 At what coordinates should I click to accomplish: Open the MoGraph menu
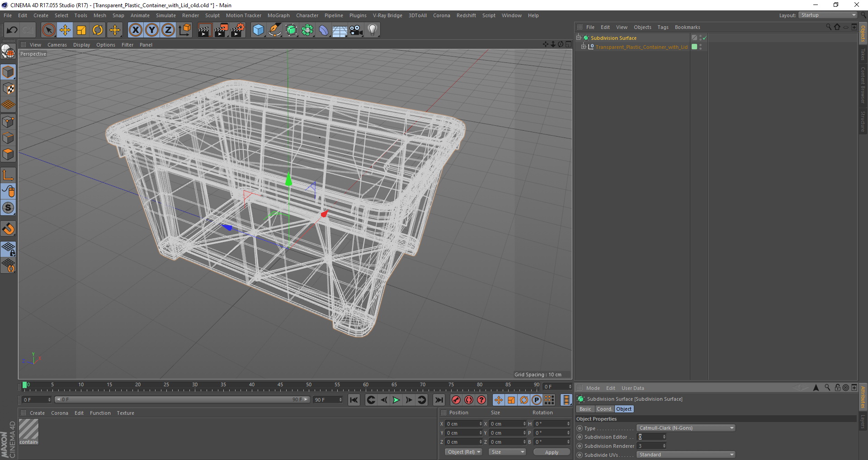pyautogui.click(x=278, y=15)
